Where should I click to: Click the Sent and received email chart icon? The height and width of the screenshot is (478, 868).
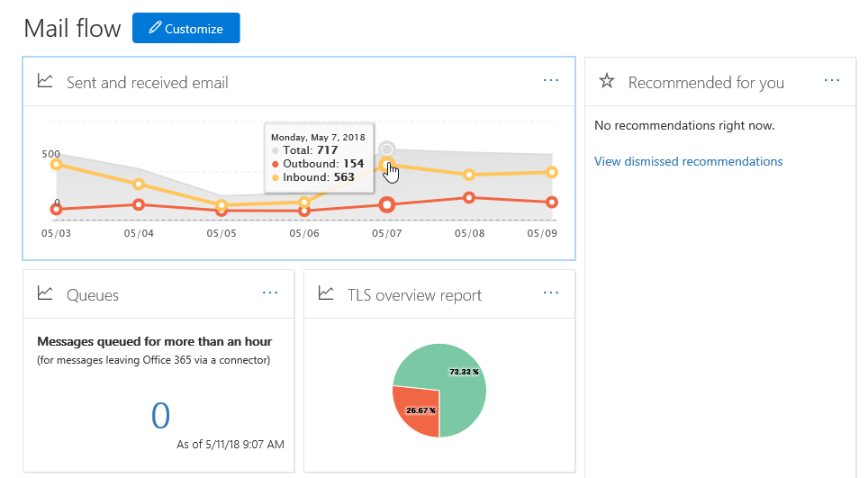[x=45, y=81]
